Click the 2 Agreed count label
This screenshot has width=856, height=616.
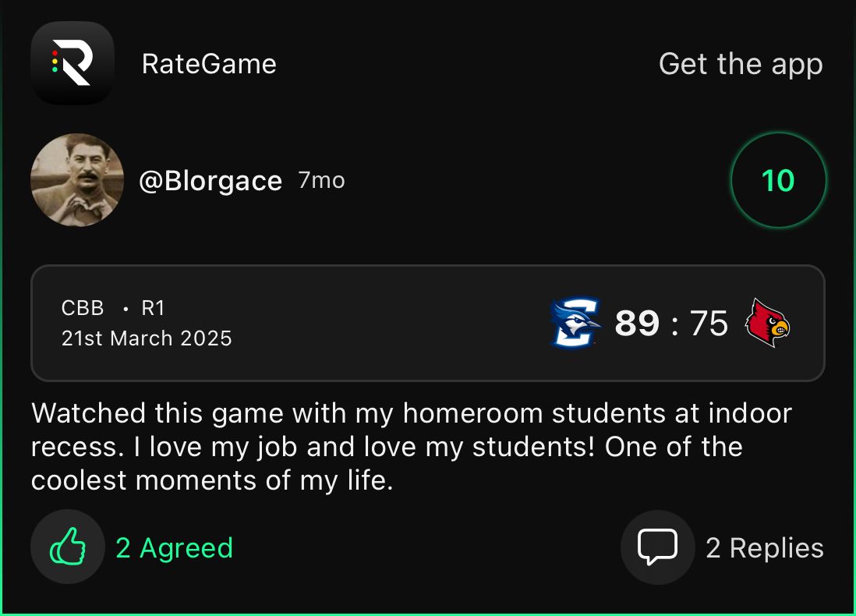pyautogui.click(x=174, y=548)
